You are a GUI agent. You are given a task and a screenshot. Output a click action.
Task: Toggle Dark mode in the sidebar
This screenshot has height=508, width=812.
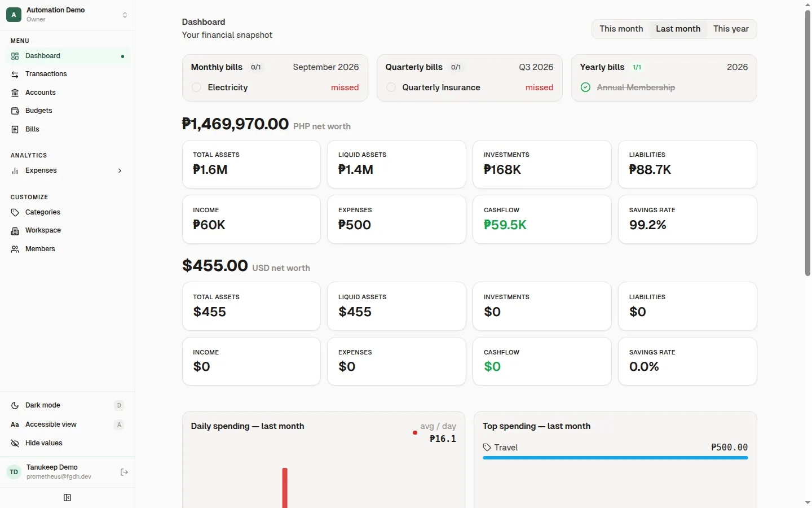68,405
